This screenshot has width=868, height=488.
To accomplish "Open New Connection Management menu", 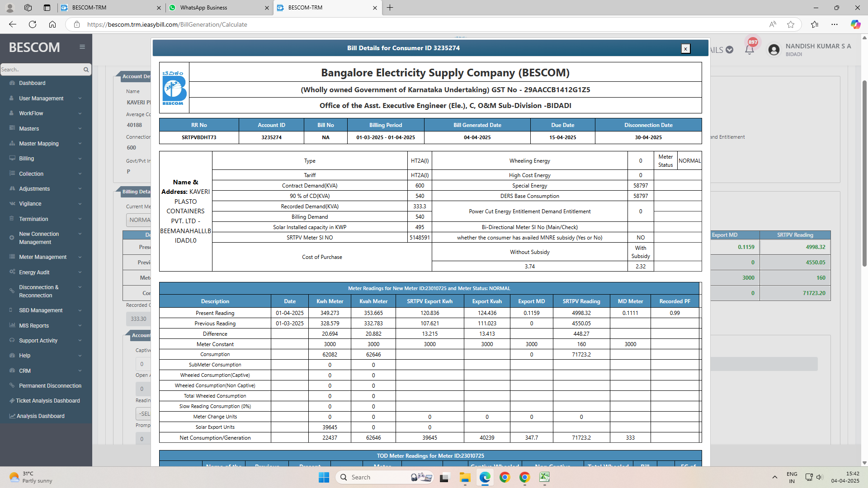I will [x=45, y=238].
